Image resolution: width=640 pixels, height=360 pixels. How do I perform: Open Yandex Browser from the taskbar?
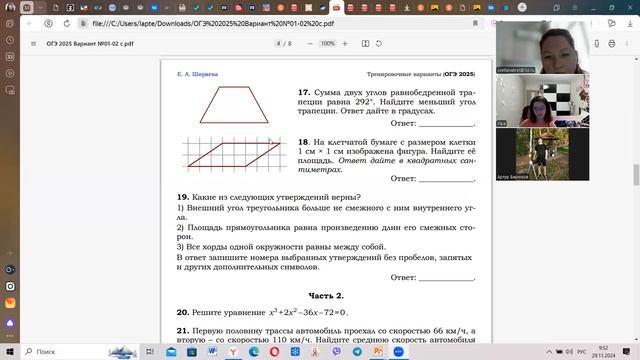233,351
